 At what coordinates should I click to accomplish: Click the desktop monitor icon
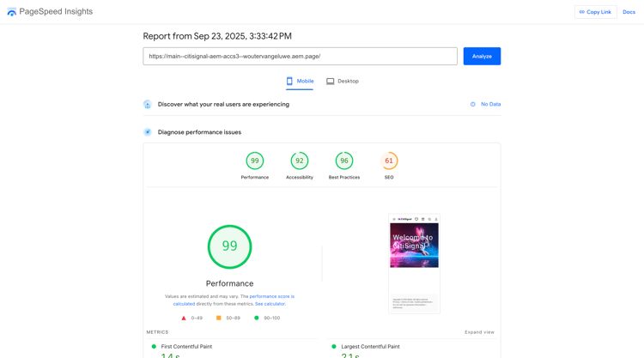click(330, 82)
